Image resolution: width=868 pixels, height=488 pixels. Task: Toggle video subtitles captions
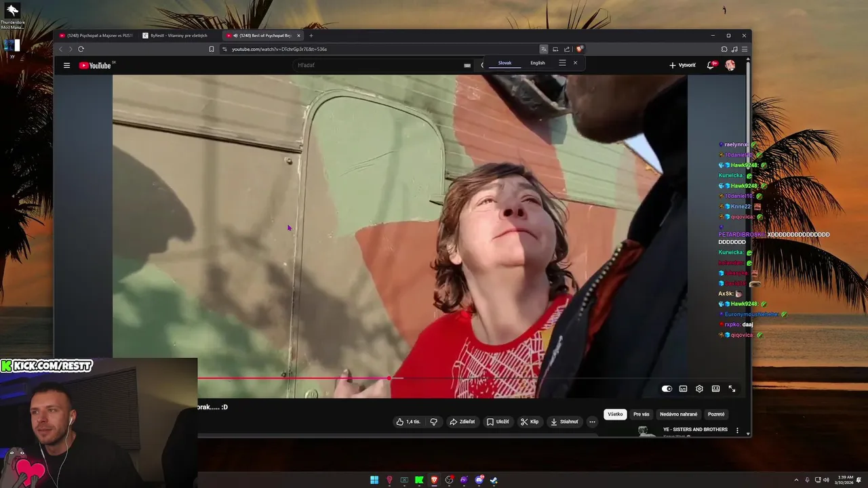[683, 389]
